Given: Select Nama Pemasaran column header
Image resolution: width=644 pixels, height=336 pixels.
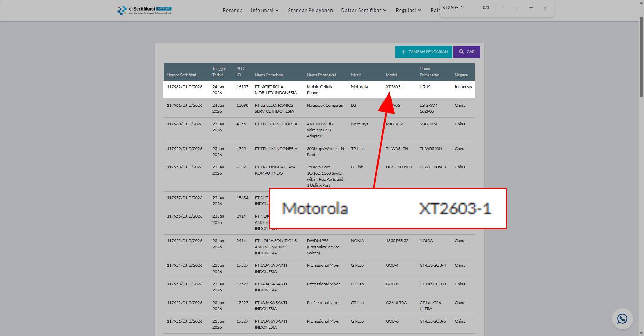Looking at the screenshot, I should 429,72.
